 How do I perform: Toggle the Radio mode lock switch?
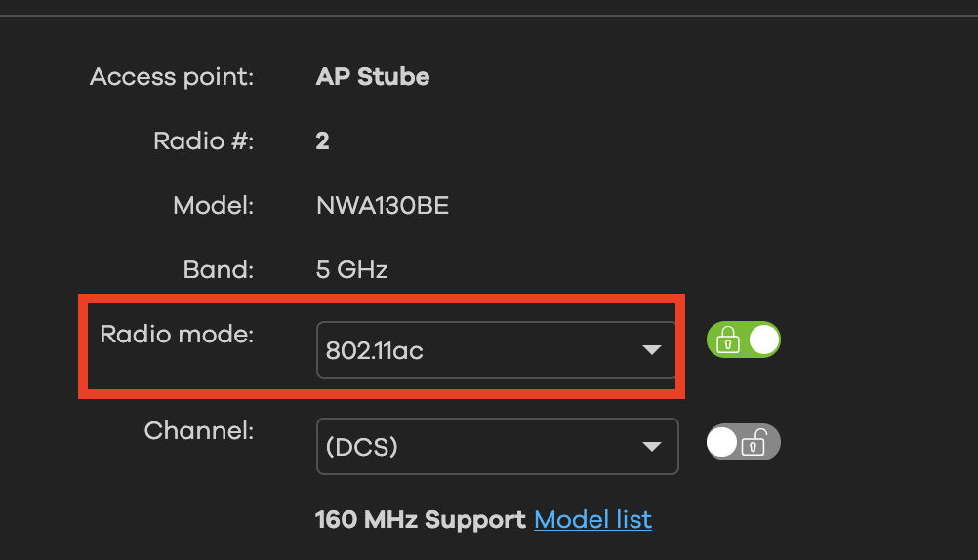click(x=743, y=340)
